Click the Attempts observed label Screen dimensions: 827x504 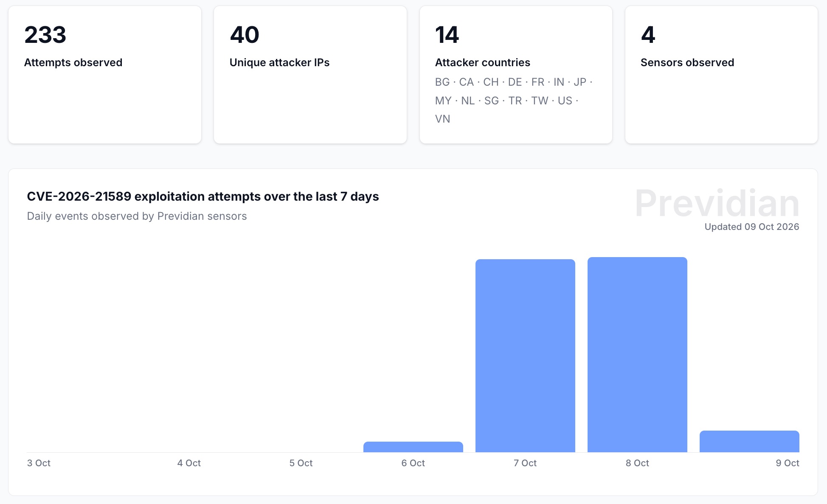pyautogui.click(x=73, y=62)
